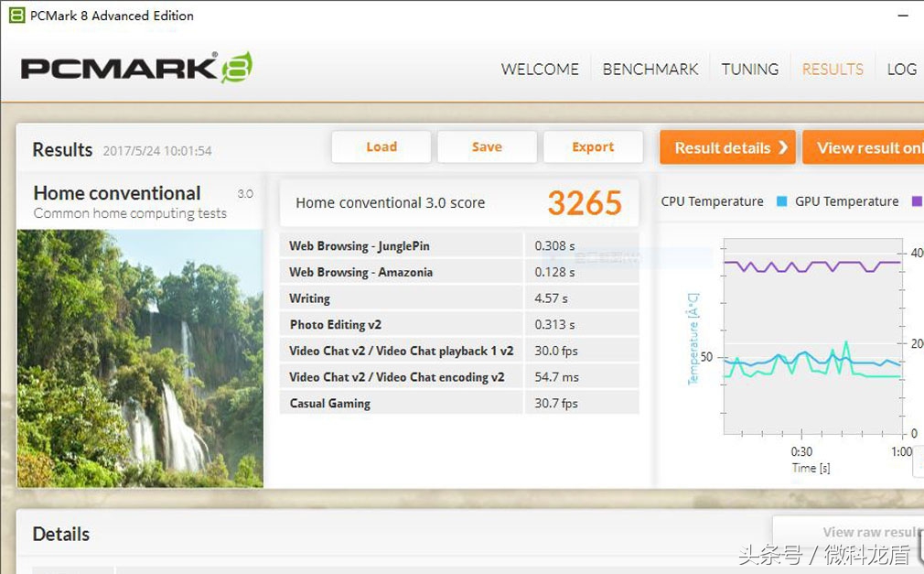Click the temperature chart area
The image size is (924, 574).
tap(812, 336)
